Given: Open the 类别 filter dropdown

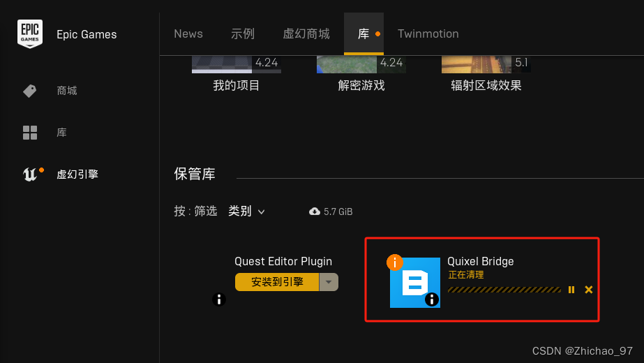Looking at the screenshot, I should [x=246, y=212].
